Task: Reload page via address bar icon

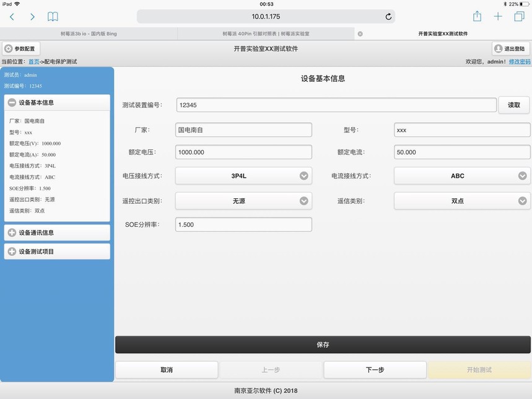Action: click(x=388, y=17)
